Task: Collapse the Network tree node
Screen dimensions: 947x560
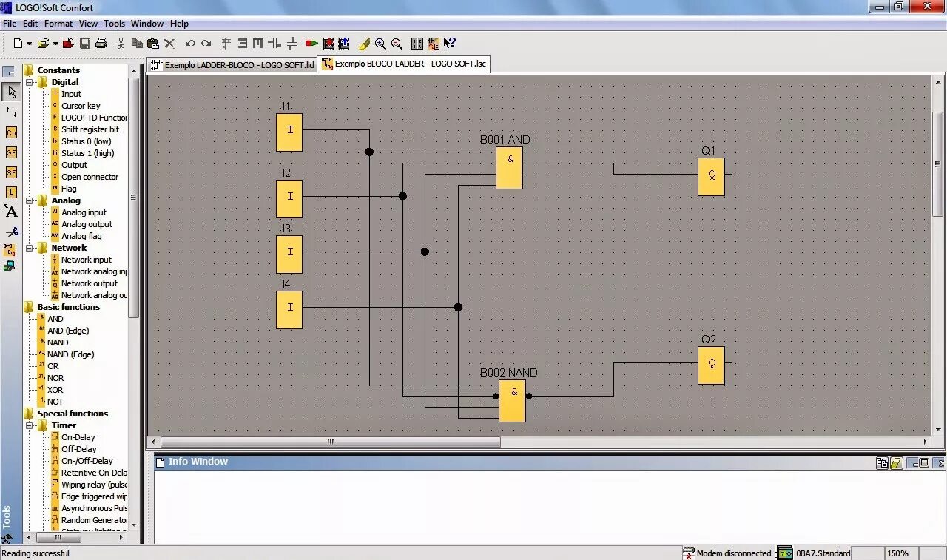Action: (x=30, y=248)
